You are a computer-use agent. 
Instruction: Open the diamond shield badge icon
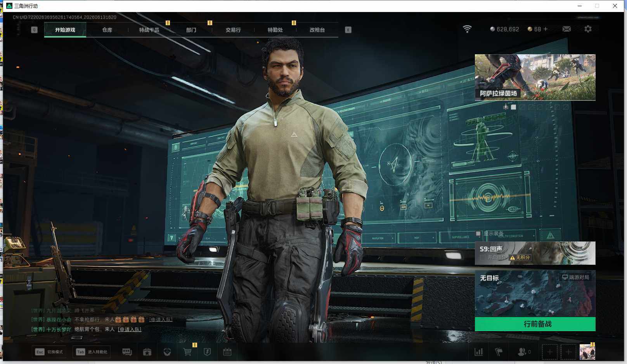(167, 352)
